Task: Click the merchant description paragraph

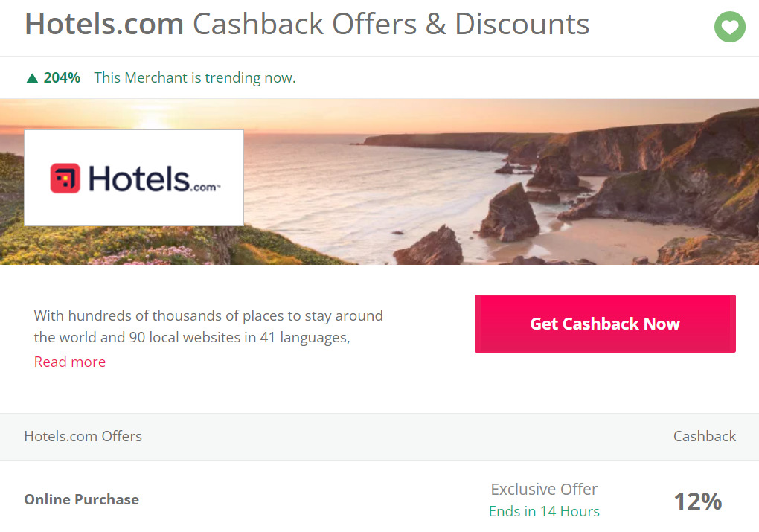Action: coord(208,326)
